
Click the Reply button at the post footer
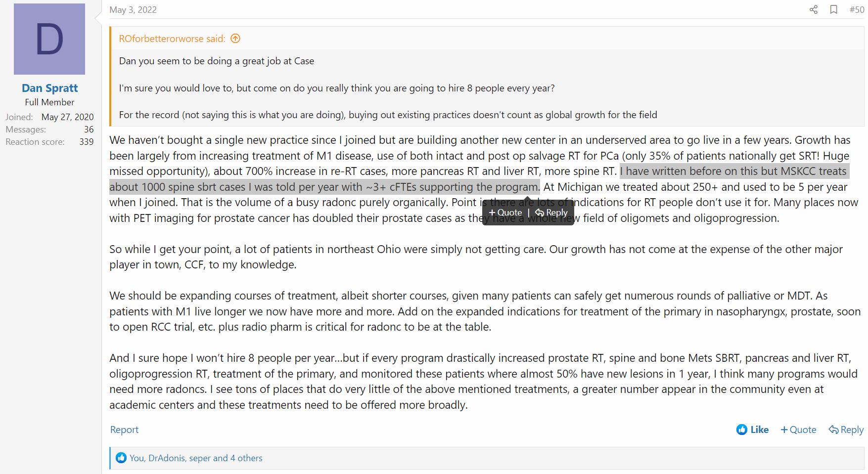(x=846, y=430)
